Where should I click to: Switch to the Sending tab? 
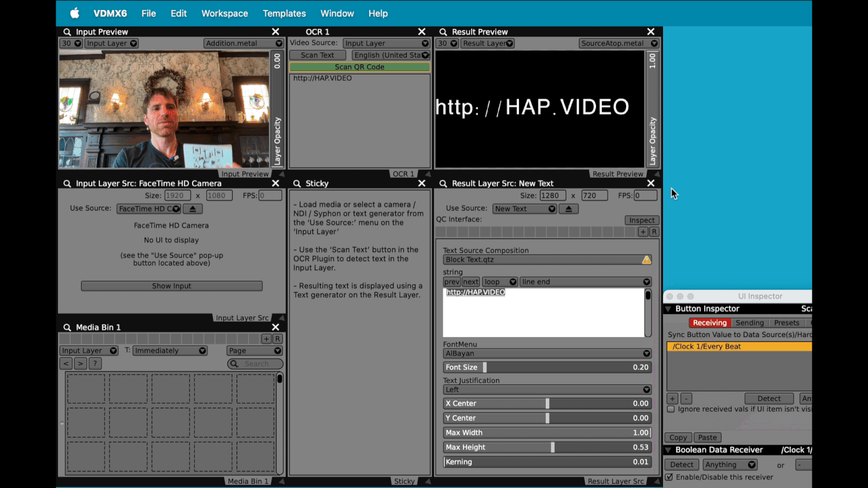click(749, 323)
